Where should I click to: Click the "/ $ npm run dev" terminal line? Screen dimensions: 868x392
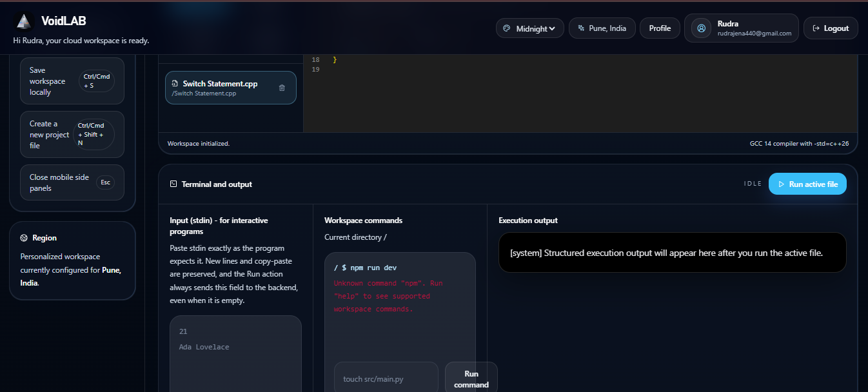[366, 268]
